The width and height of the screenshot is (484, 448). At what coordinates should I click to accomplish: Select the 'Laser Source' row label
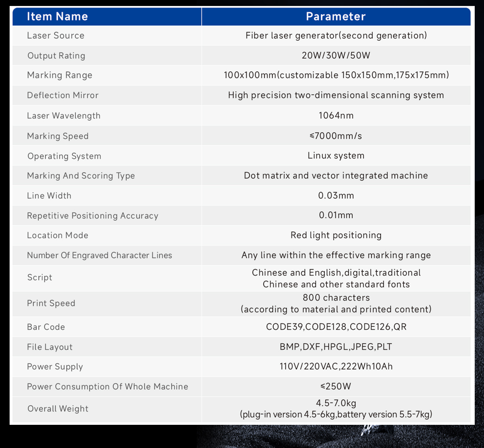coord(56,35)
